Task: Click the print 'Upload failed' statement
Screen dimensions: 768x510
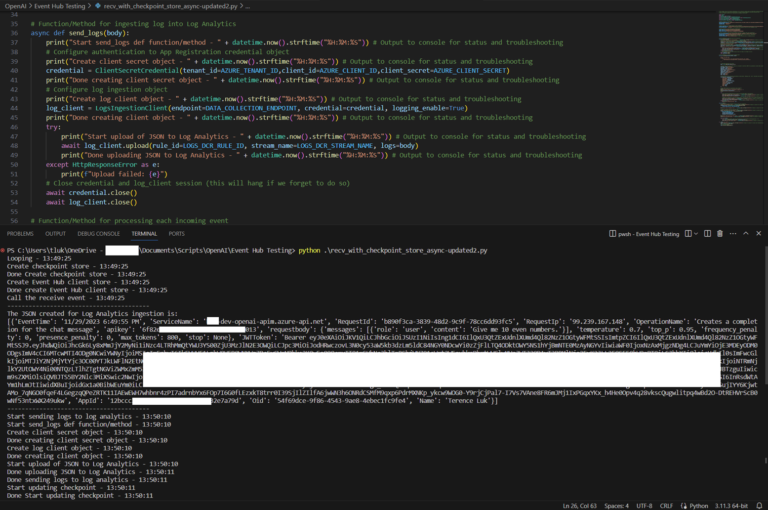Action: click(x=114, y=174)
